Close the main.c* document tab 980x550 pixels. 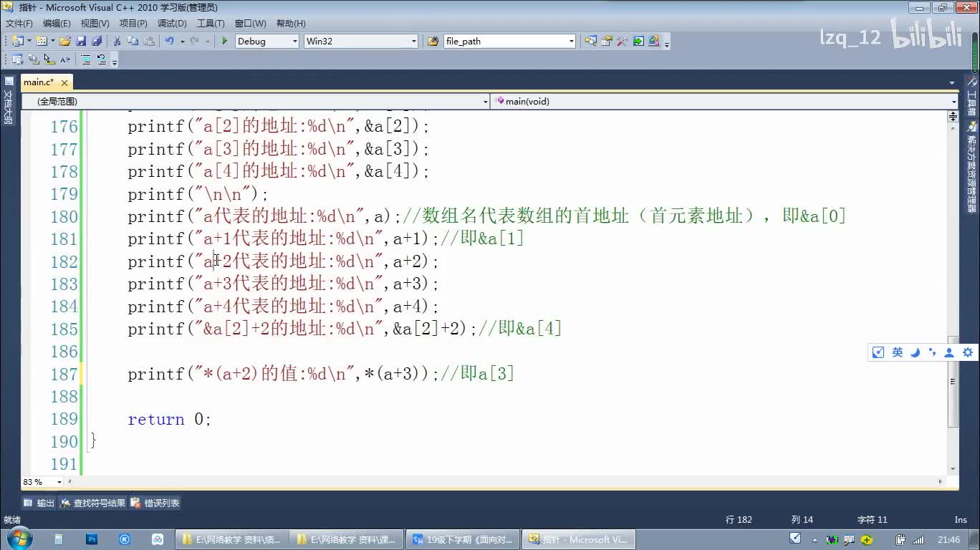(64, 83)
